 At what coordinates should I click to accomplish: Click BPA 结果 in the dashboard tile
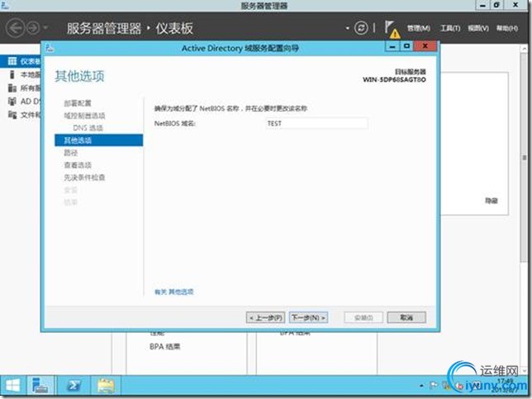pyautogui.click(x=165, y=347)
